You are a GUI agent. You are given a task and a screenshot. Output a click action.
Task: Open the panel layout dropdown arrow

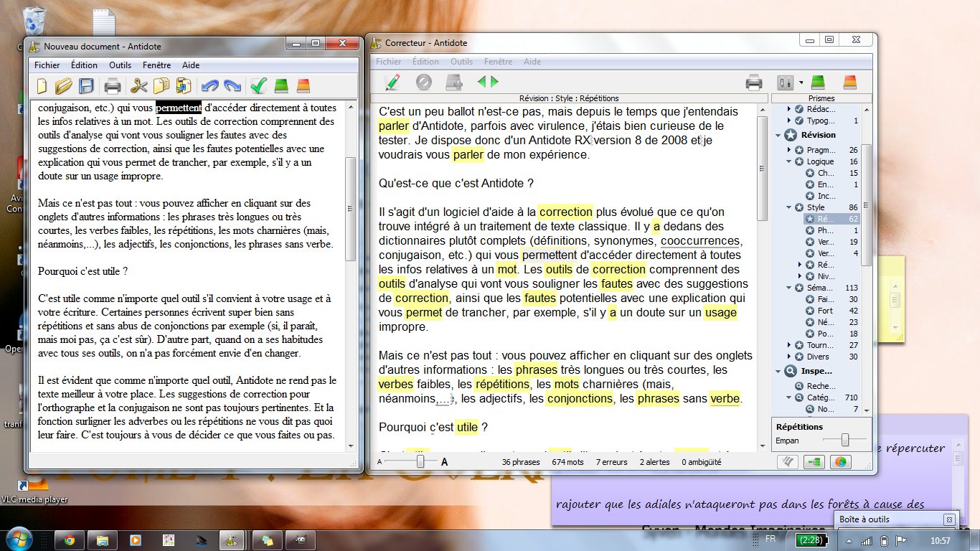[x=801, y=81]
